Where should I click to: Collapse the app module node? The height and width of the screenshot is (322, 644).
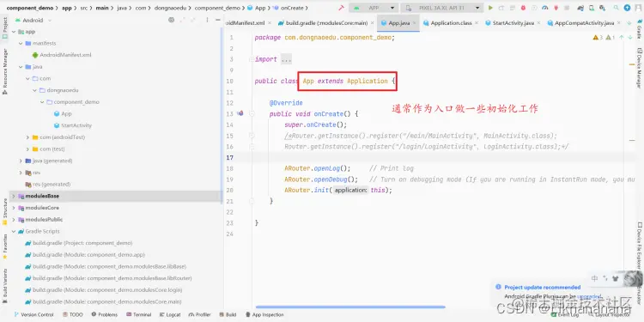pyautogui.click(x=14, y=32)
